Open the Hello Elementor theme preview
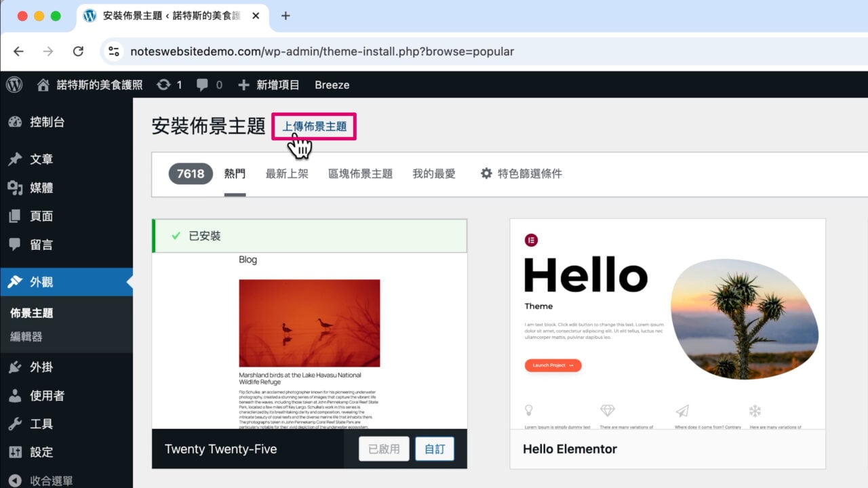Image resolution: width=868 pixels, height=488 pixels. (x=667, y=332)
